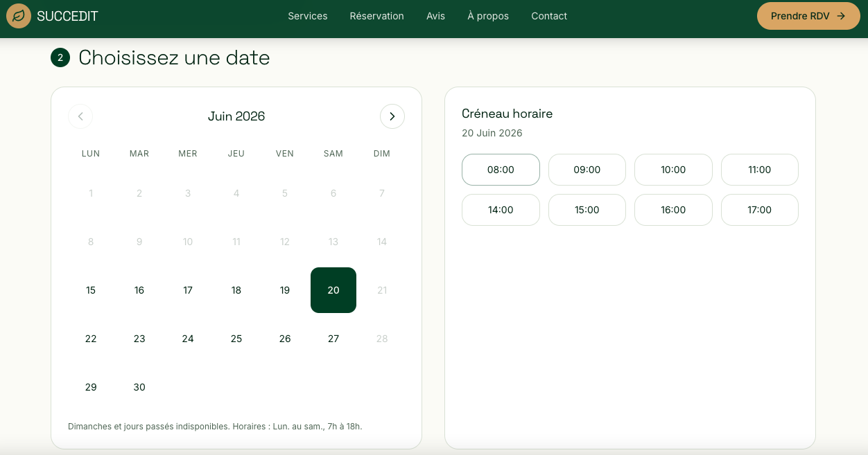Select the 10:00 time slot
This screenshot has height=455, width=868.
[x=673, y=170]
